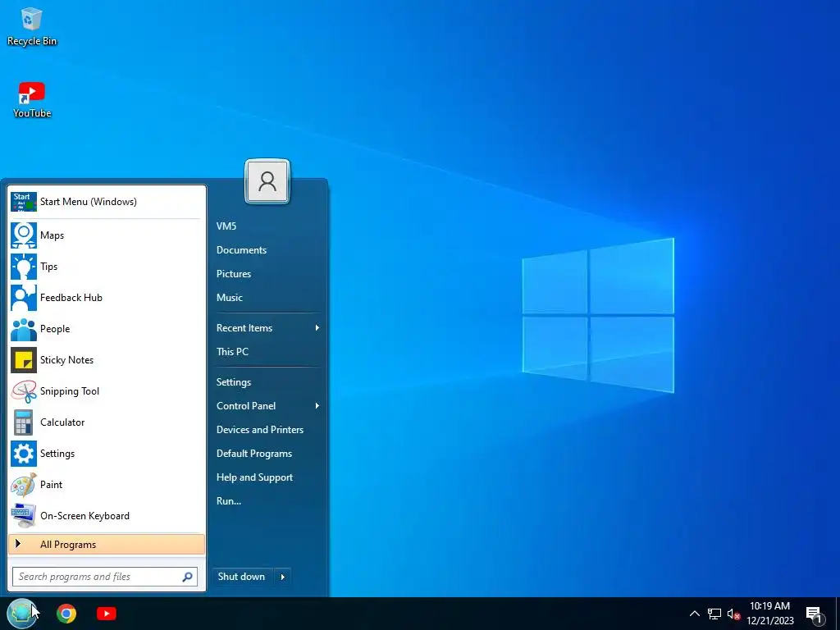Open On-Screen Keyboard icon
This screenshot has width=840, height=630.
pyautogui.click(x=24, y=515)
